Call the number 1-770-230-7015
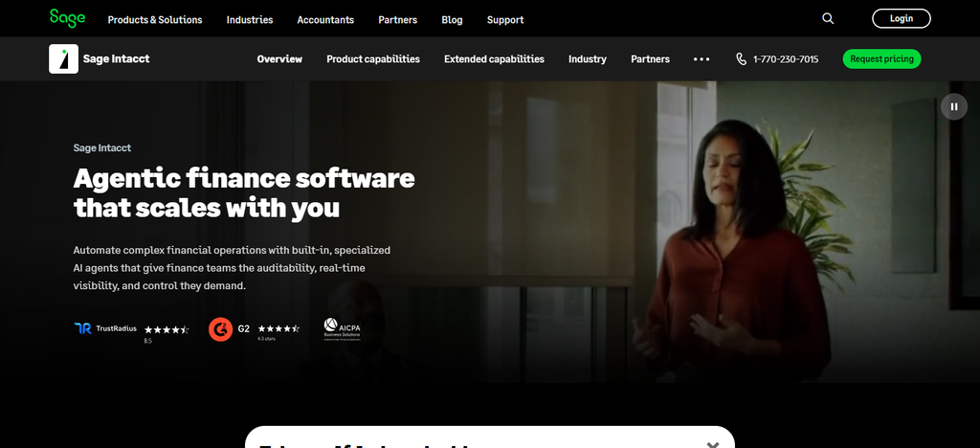The width and height of the screenshot is (980, 448). (786, 59)
